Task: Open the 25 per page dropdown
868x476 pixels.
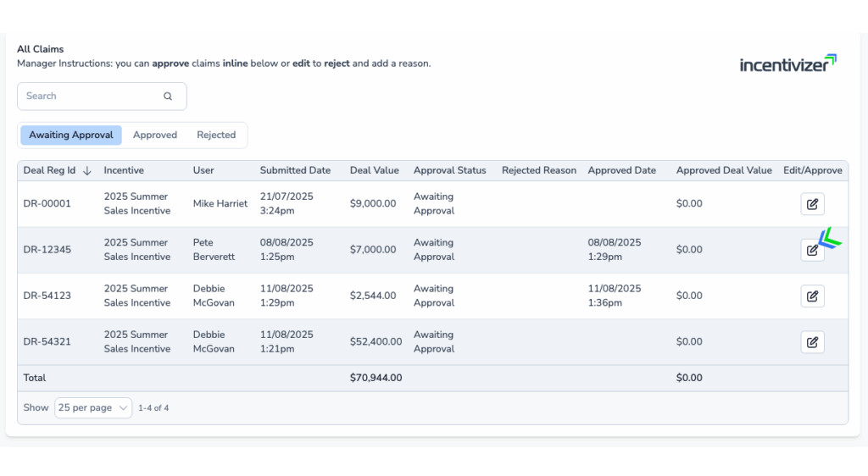Action: pyautogui.click(x=93, y=408)
